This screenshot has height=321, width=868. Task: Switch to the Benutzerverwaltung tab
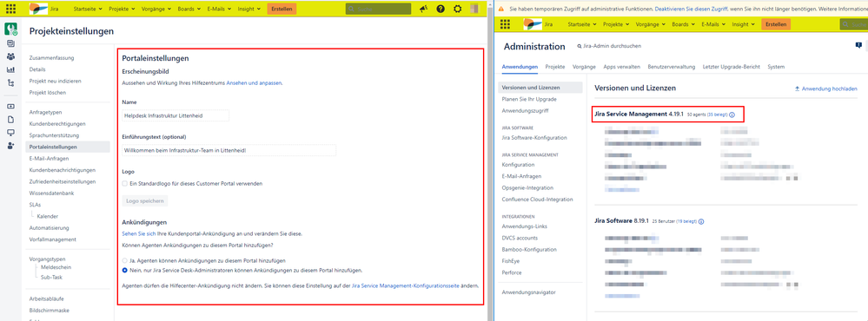(x=672, y=67)
